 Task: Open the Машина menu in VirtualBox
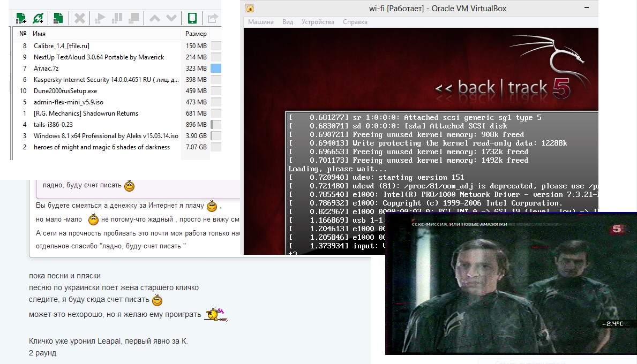tap(261, 22)
